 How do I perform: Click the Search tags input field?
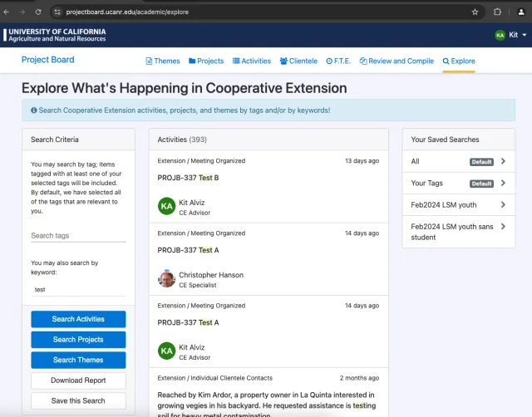tap(78, 236)
